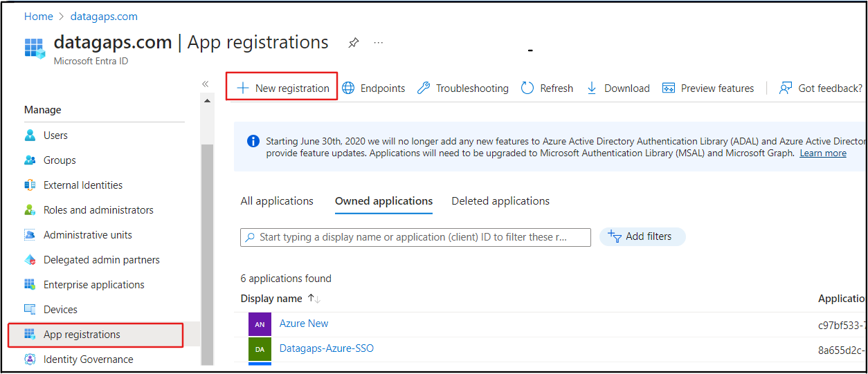Collapse the sidebar with double chevron
The image size is (868, 374).
click(x=205, y=84)
